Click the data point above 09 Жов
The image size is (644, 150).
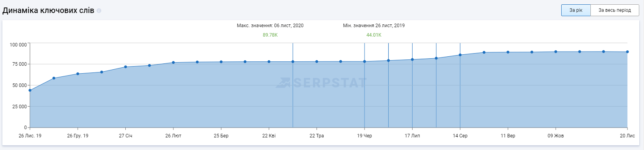coord(556,52)
